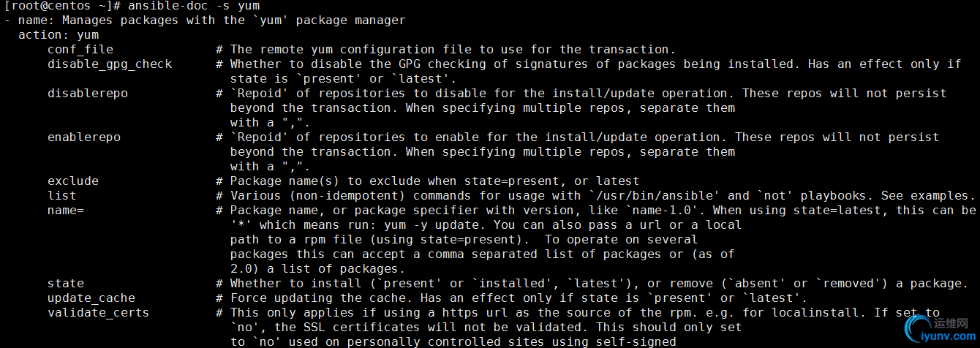This screenshot has width=980, height=348.
Task: Click the disablerepo parameter name
Action: [88, 94]
